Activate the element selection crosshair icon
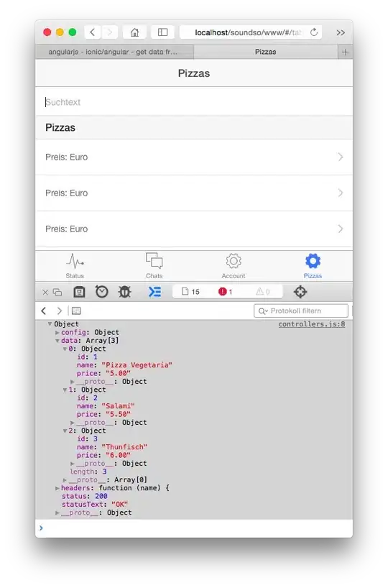The image size is (388, 588). coord(300,292)
